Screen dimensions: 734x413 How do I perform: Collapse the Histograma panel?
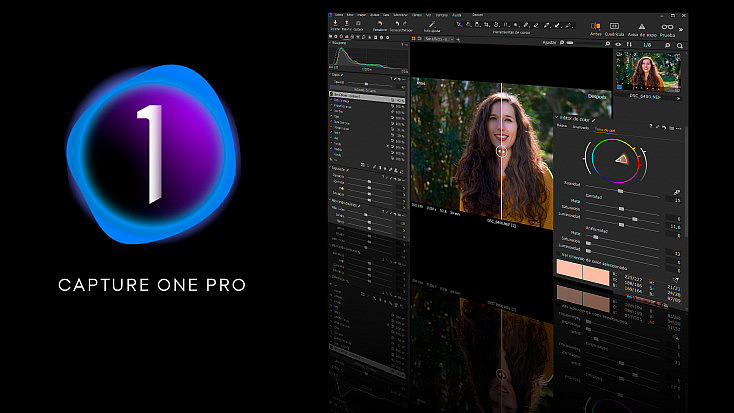[x=332, y=43]
